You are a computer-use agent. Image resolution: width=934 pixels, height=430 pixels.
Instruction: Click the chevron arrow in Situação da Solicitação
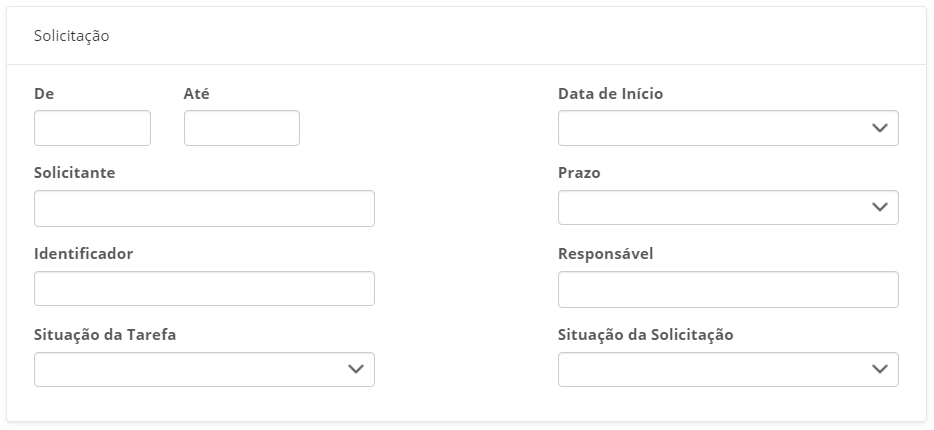[879, 369]
